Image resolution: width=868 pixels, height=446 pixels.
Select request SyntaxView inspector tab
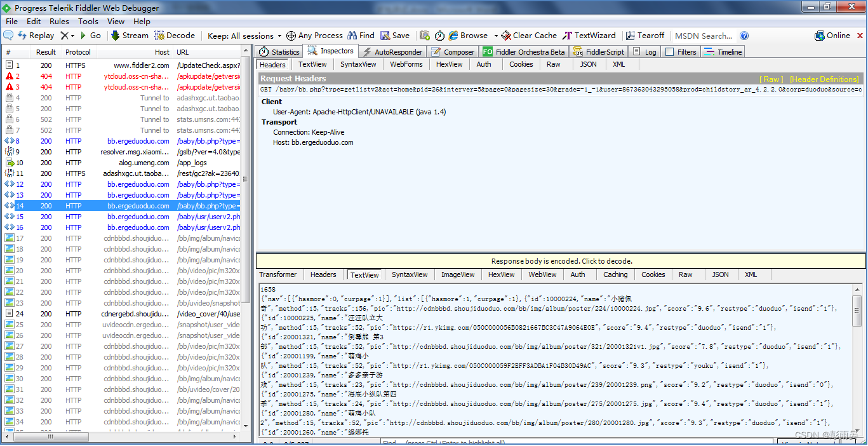[x=357, y=64]
